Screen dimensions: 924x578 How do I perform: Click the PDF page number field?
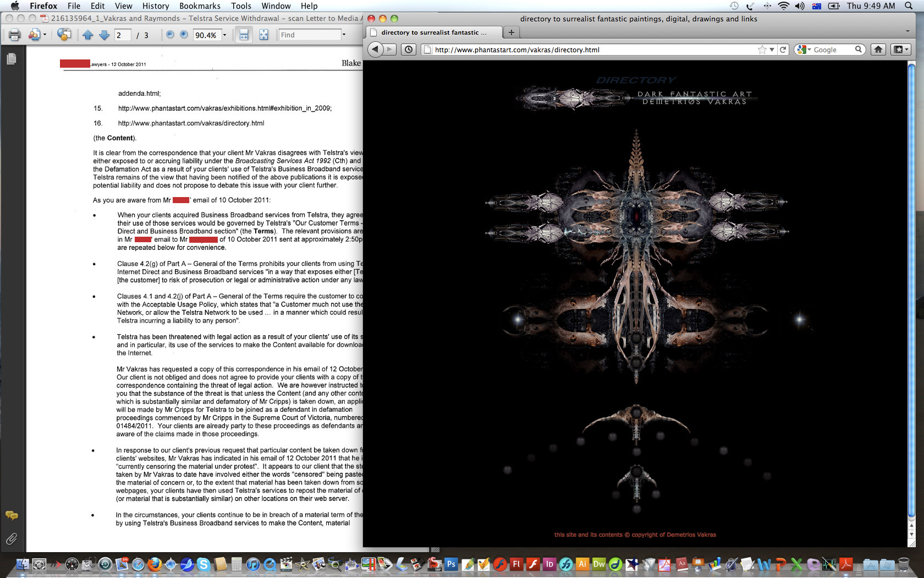coord(123,35)
